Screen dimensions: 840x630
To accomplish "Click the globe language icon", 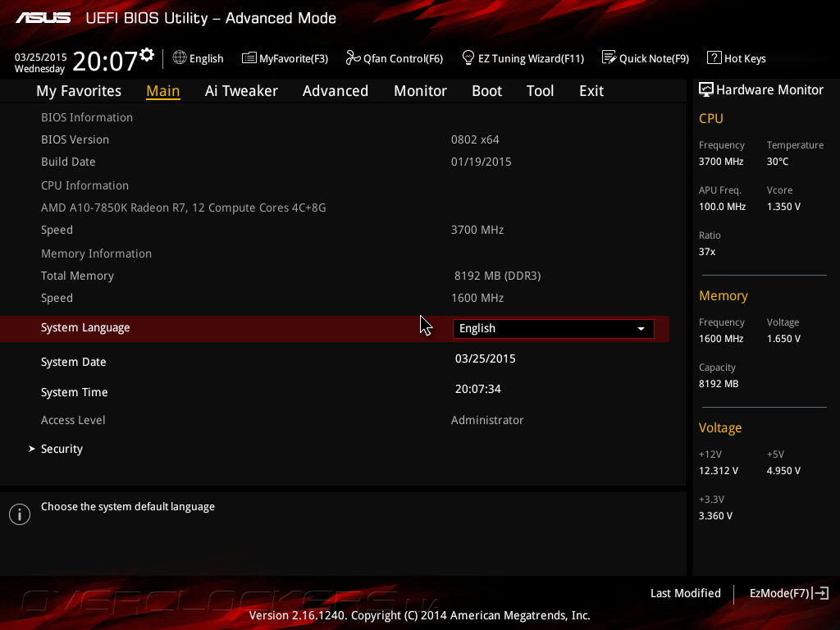I will tap(180, 57).
